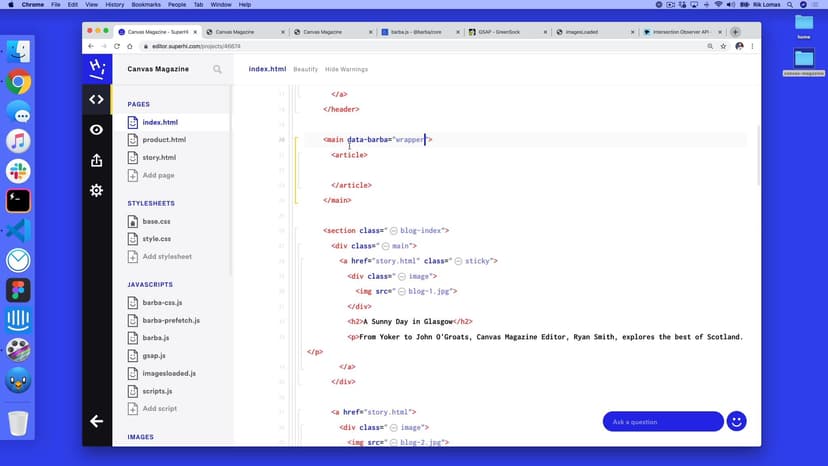Open Figma from the dock

click(x=18, y=290)
